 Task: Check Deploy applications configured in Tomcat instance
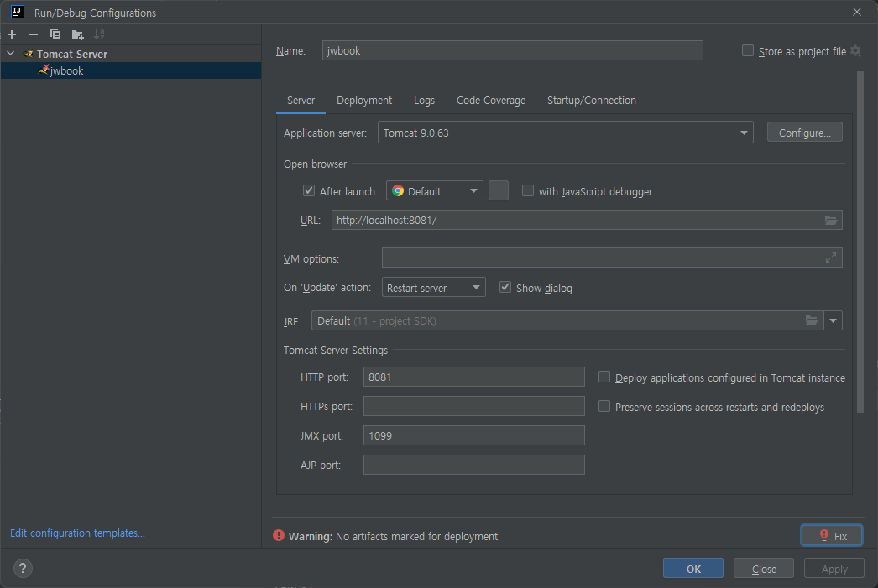[x=604, y=377]
